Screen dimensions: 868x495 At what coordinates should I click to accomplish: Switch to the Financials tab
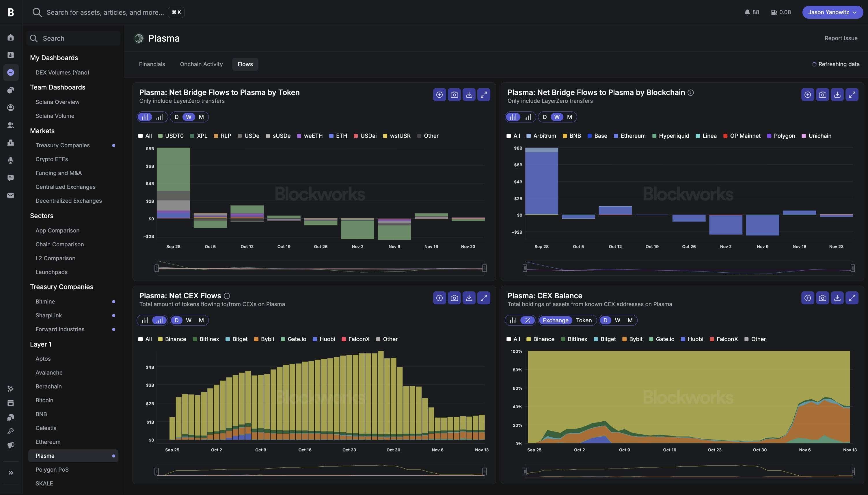coord(152,64)
